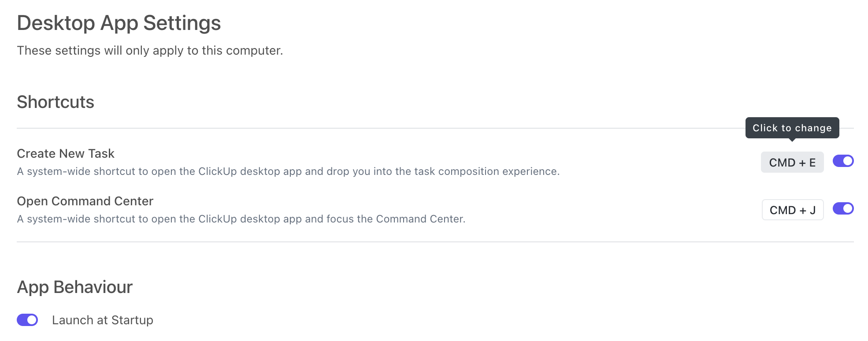Click the Open Command Center label

(85, 201)
